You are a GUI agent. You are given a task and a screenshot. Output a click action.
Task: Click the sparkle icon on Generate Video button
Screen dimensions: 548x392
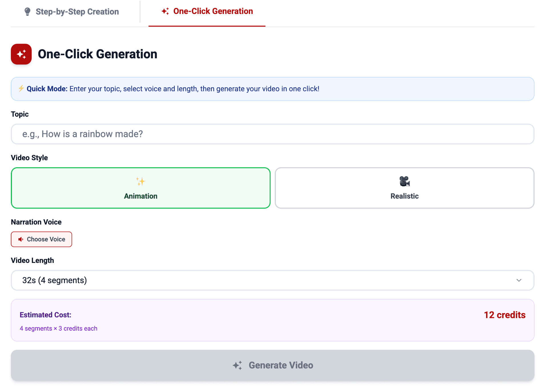click(237, 365)
